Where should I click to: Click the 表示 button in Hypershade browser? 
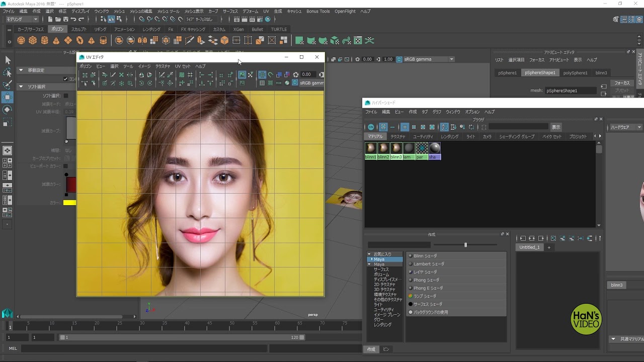(x=555, y=127)
